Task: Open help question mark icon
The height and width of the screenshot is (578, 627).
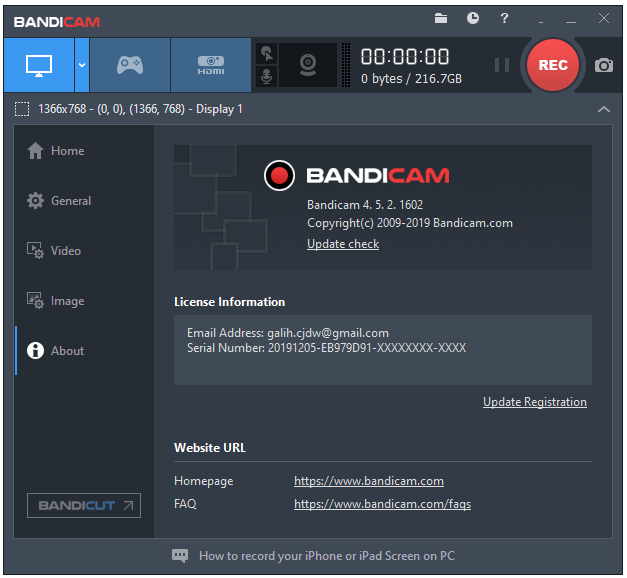Action: (504, 18)
